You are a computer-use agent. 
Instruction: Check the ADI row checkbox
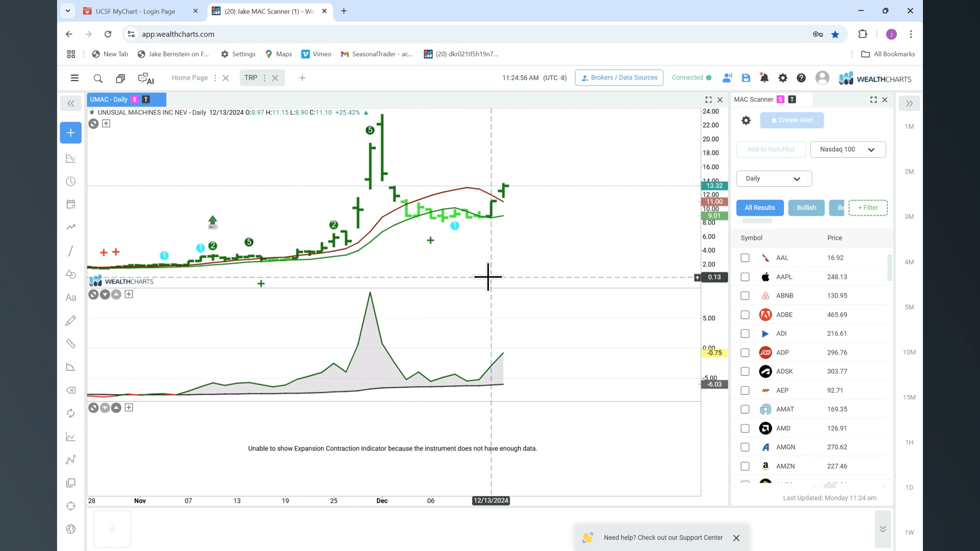click(x=745, y=334)
